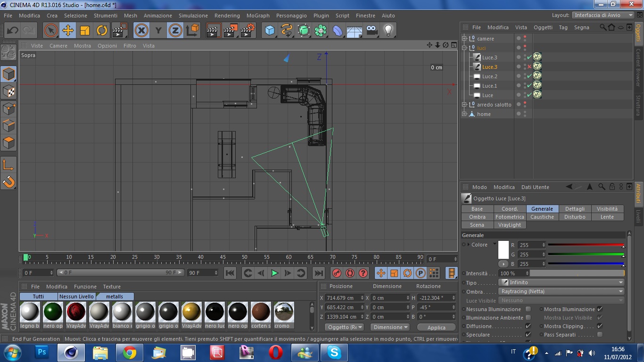Viewport: 644px width, 362px height.
Task: Select the cromo material thumbnail
Action: click(283, 312)
